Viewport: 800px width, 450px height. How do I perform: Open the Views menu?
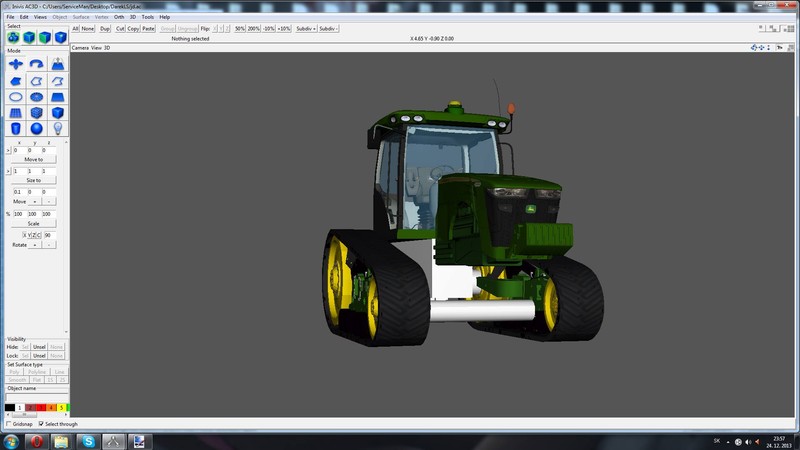tap(40, 17)
